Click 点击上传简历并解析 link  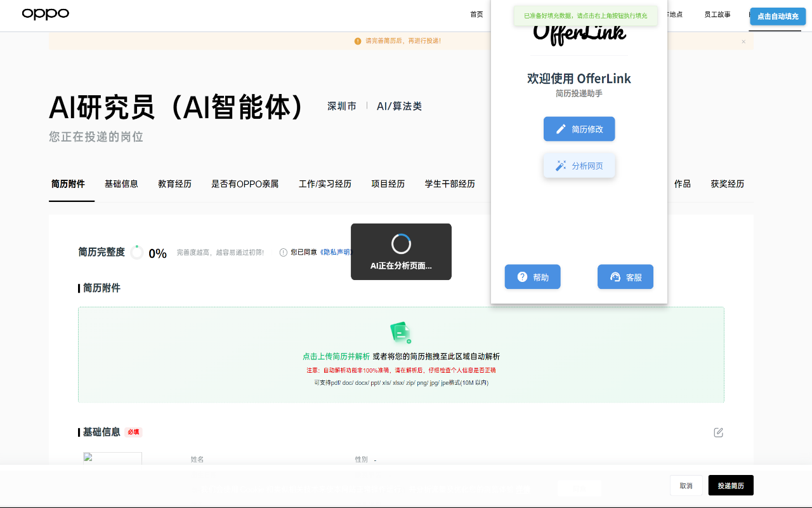tap(336, 357)
